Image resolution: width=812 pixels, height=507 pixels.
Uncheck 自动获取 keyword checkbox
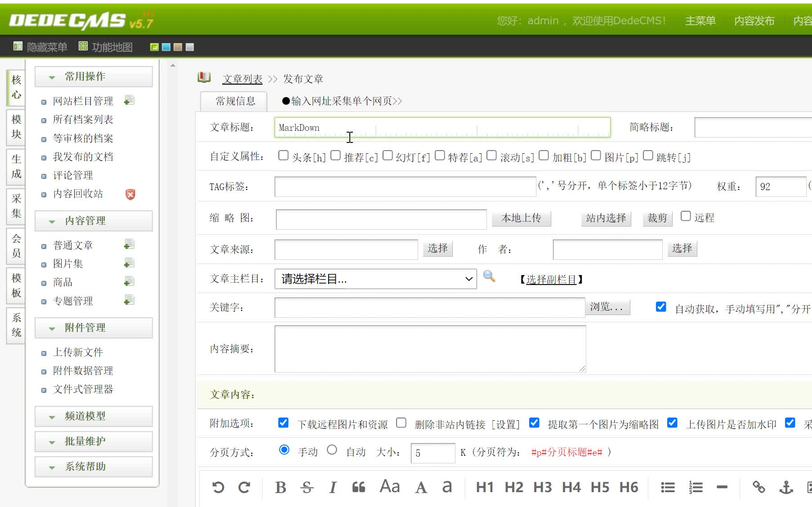point(661,307)
